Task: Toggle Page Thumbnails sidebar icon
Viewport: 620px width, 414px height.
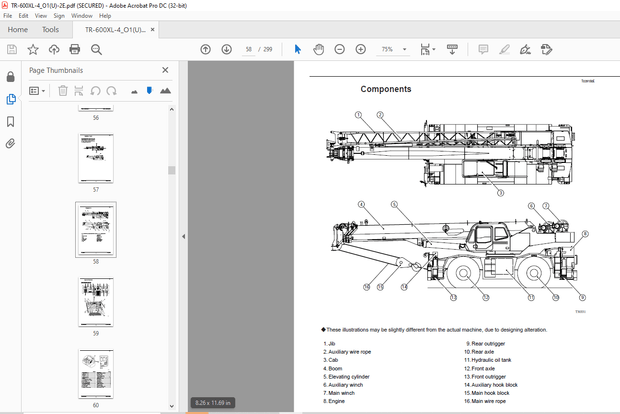Action: click(11, 99)
